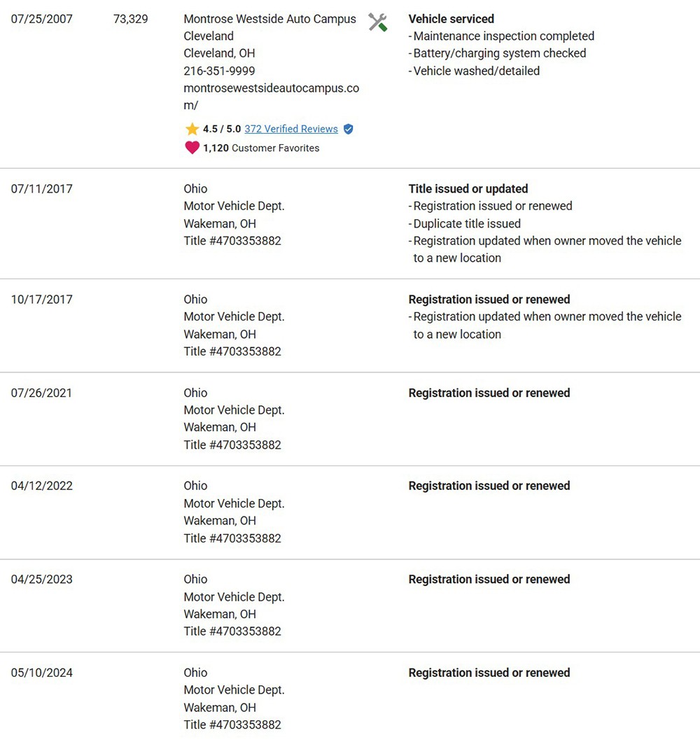
Task: Click the 73,329 mileage reading
Action: tap(130, 19)
